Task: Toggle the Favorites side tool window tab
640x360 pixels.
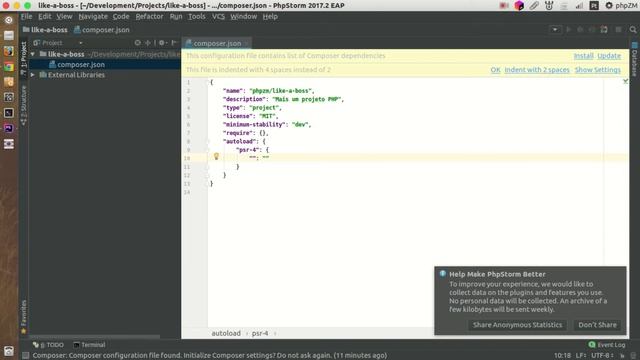Action: (x=24, y=317)
